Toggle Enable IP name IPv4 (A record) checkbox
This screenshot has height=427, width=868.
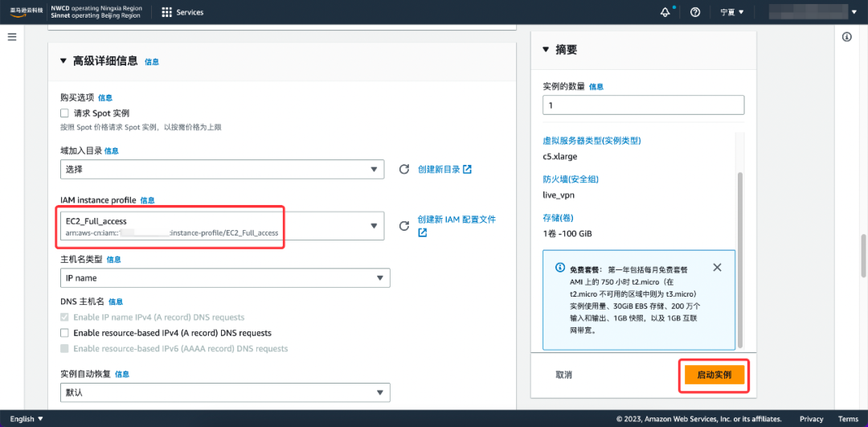[64, 318]
